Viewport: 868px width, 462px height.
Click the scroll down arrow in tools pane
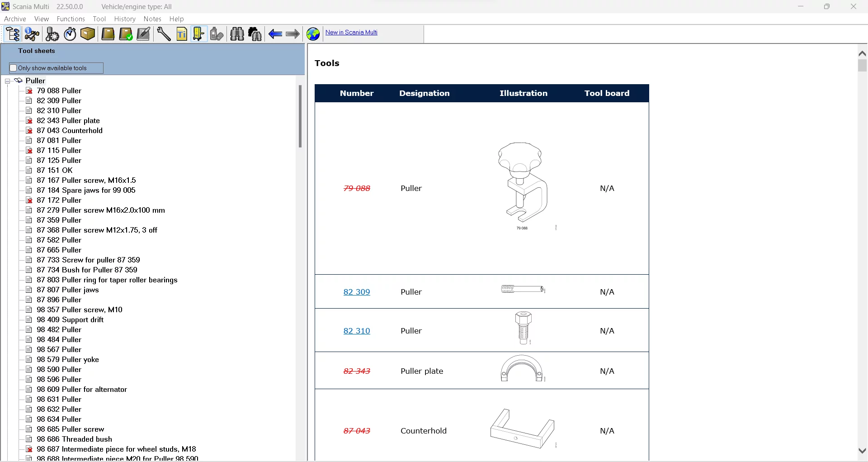[x=862, y=451]
